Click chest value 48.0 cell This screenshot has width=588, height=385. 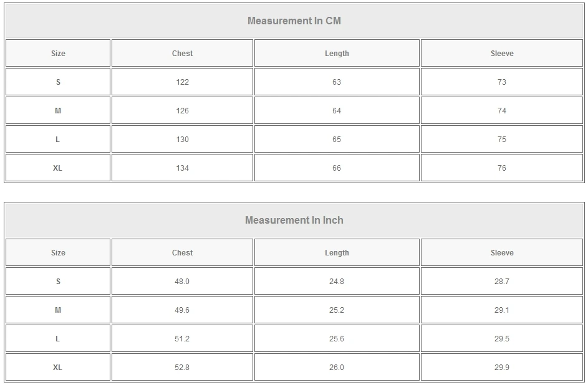(182, 282)
